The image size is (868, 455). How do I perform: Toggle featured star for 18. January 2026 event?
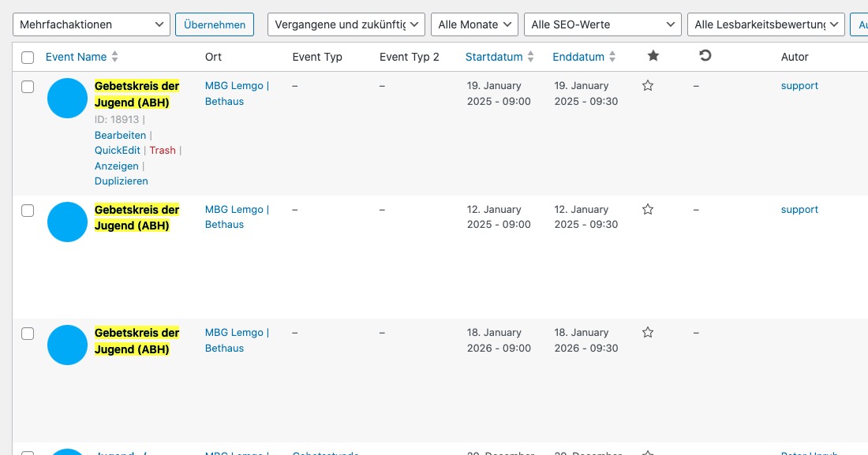pos(648,333)
